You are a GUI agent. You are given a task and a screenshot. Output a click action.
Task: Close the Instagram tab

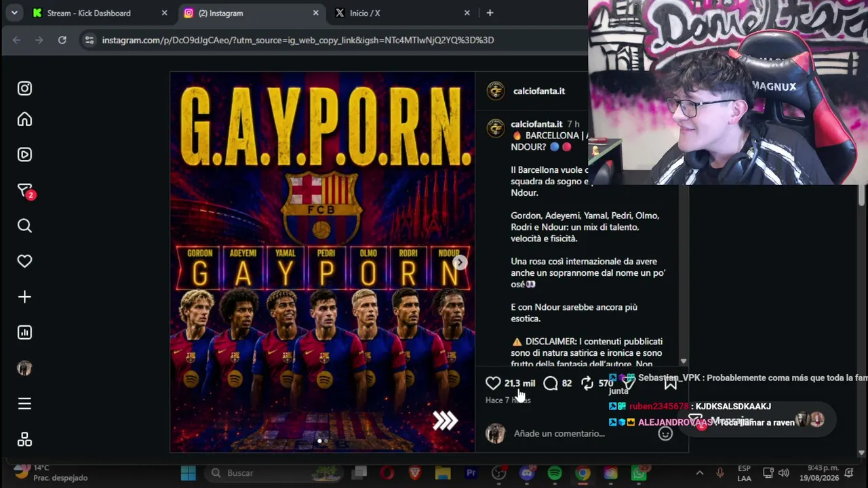point(315,13)
